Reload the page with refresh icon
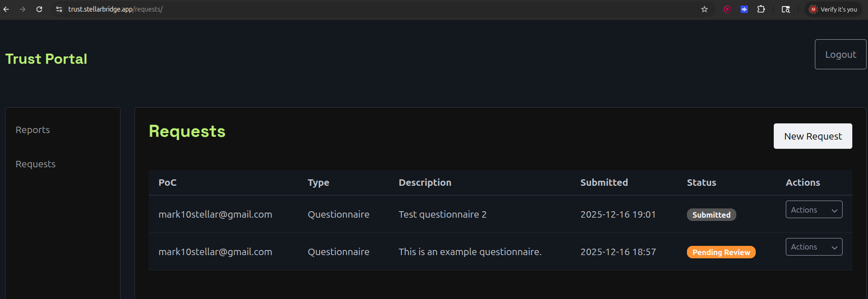 (39, 9)
